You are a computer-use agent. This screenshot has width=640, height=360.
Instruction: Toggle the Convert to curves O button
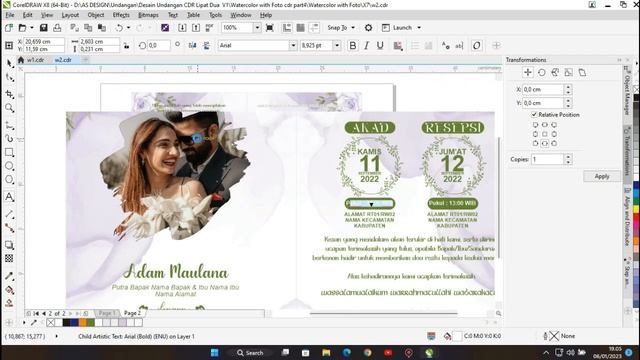pos(476,46)
